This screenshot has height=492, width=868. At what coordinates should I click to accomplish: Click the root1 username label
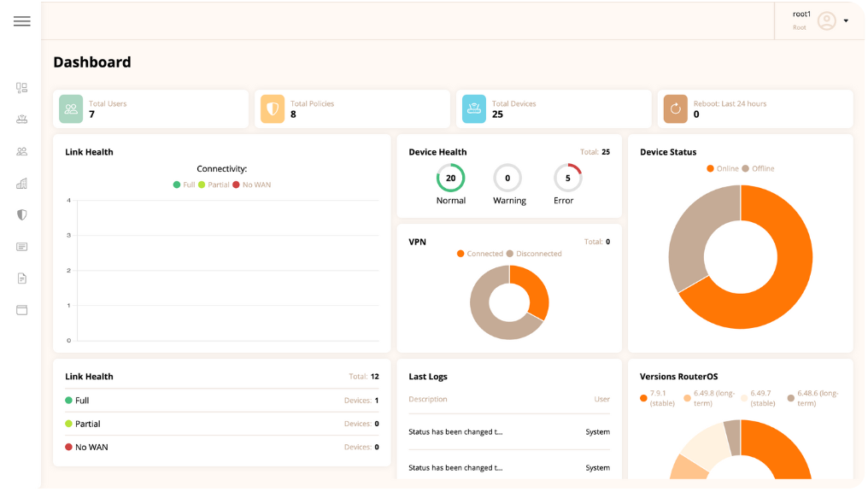click(x=801, y=15)
